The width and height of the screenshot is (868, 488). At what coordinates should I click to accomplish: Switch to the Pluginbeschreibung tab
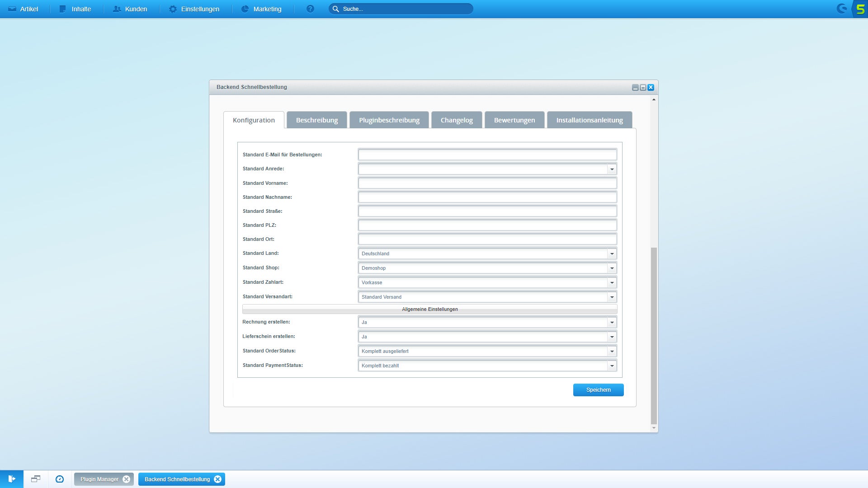(x=389, y=120)
